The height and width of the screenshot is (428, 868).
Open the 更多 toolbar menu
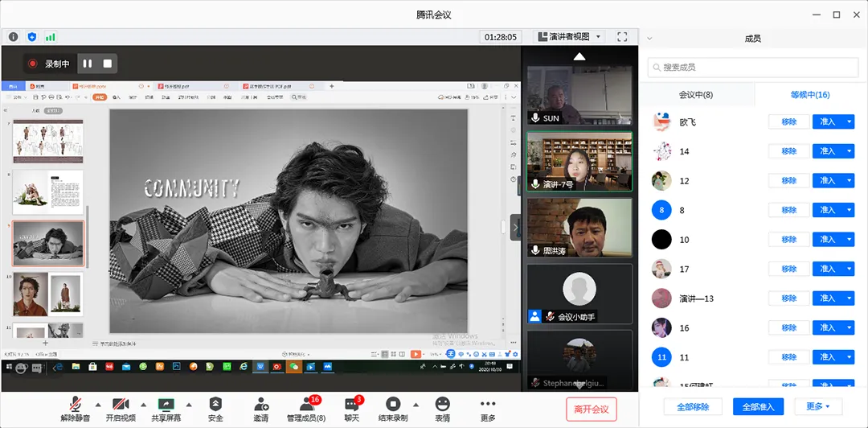[x=488, y=409]
